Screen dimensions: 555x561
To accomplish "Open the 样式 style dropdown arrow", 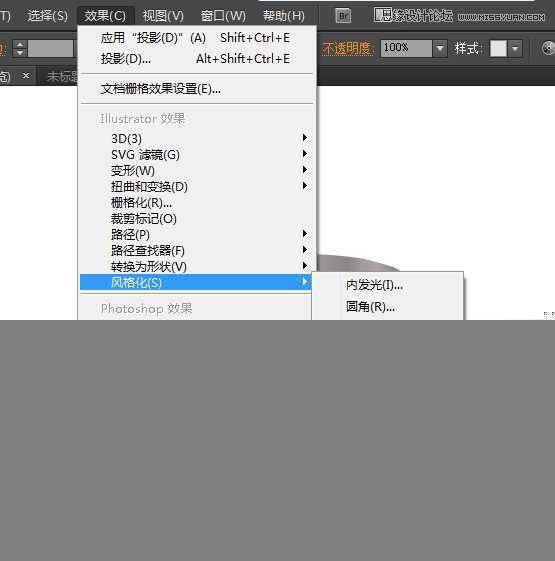I will (515, 48).
